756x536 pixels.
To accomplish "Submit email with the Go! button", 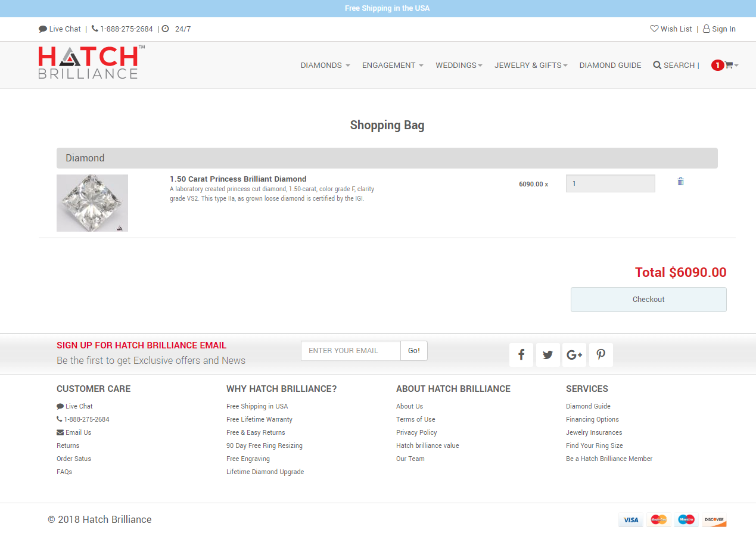I will (414, 351).
